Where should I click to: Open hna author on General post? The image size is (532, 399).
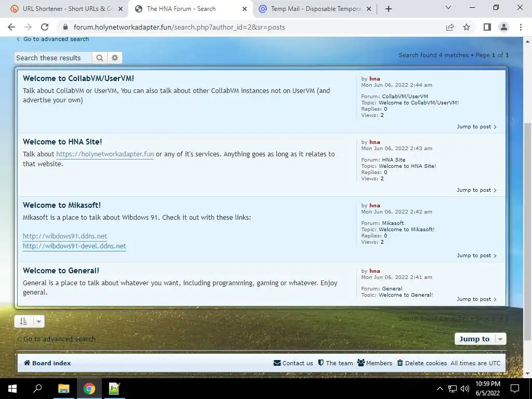click(x=375, y=271)
